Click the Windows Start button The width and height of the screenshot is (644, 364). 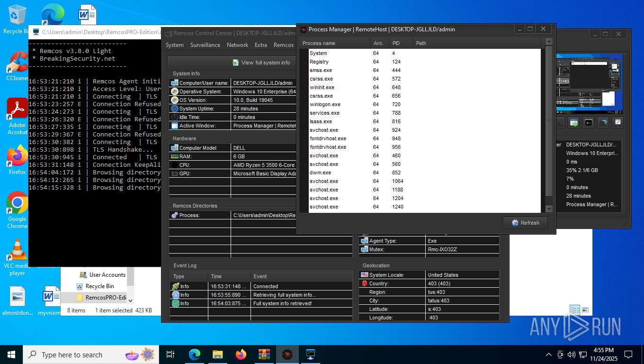coord(11,355)
